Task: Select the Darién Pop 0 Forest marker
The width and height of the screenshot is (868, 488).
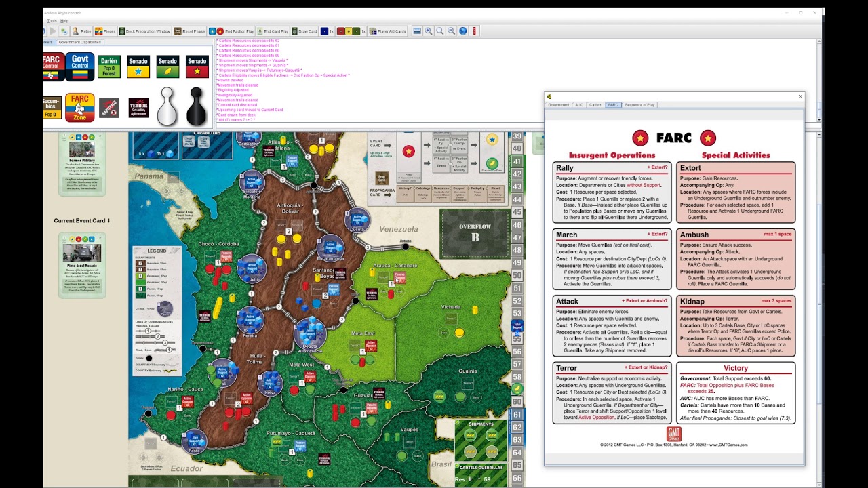Action: tap(109, 66)
